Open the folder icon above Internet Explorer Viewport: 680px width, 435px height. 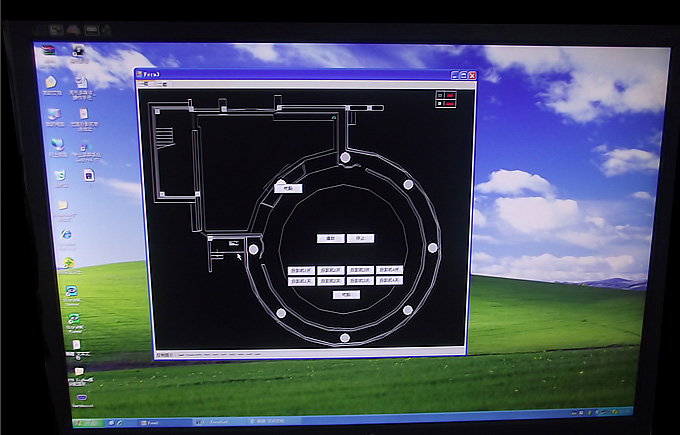(x=63, y=205)
